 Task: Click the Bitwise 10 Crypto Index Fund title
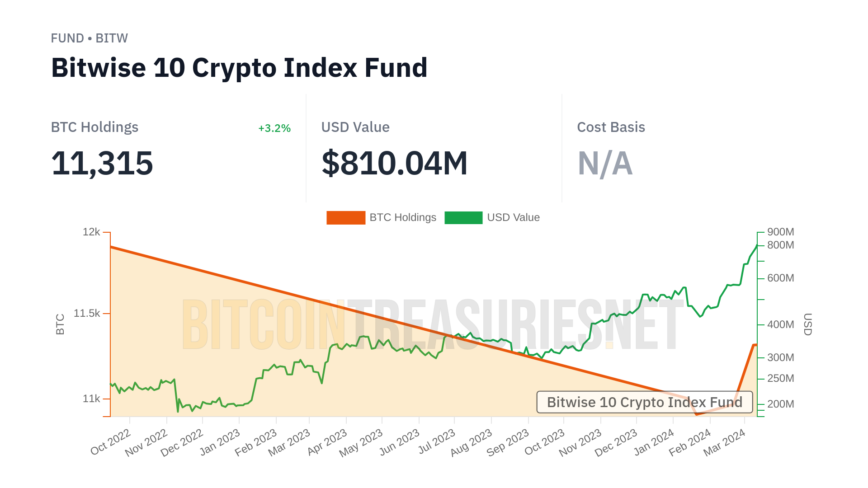point(239,68)
